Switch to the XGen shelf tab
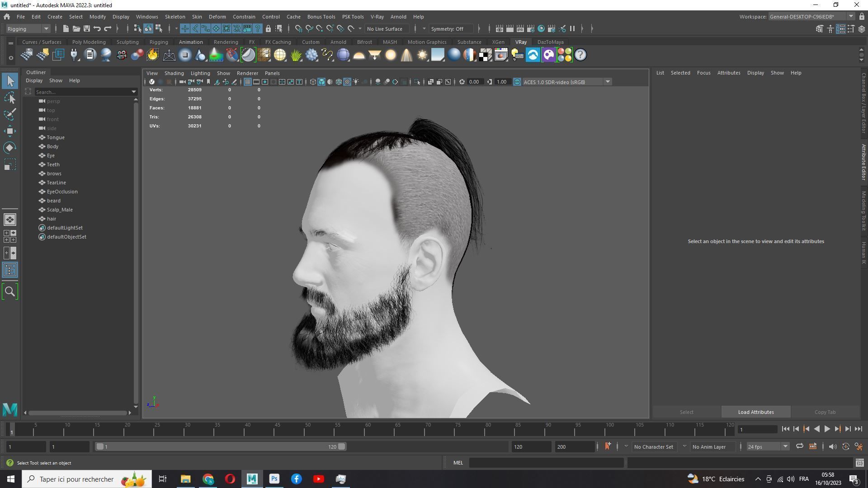 498,42
